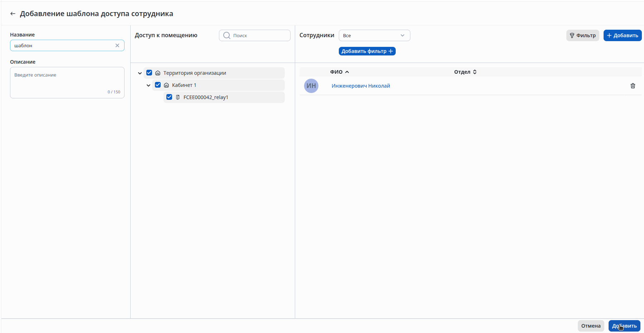Click the home icon beside Кабинет 1
This screenshot has height=333, width=644.
point(166,85)
